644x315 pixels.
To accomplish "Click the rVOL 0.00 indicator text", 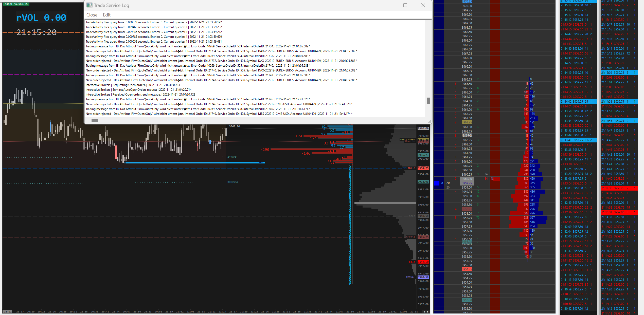I will [x=41, y=18].
